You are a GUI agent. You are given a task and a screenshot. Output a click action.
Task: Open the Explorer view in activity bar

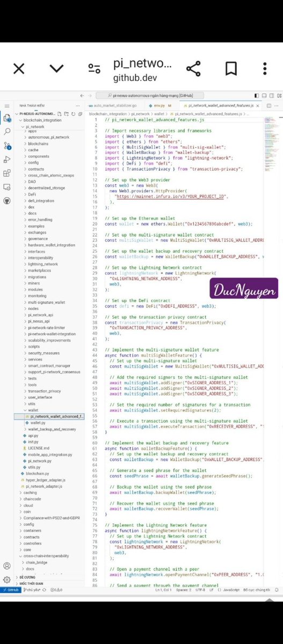click(x=7, y=118)
